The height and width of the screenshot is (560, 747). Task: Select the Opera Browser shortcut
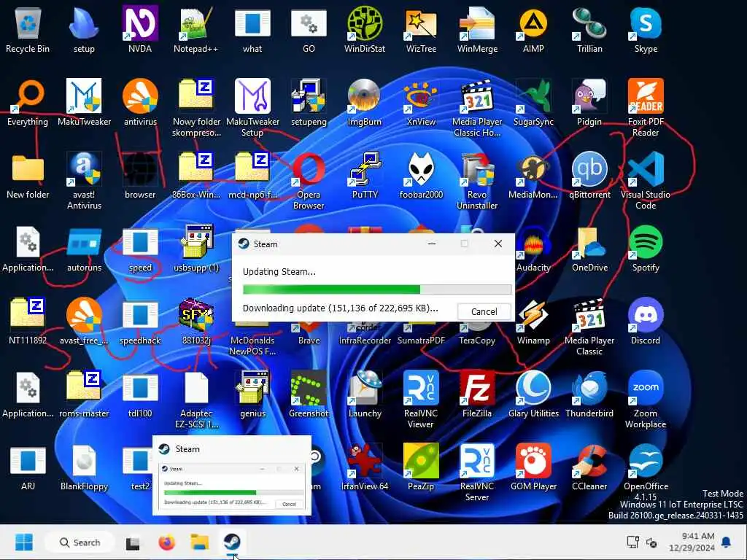click(309, 181)
